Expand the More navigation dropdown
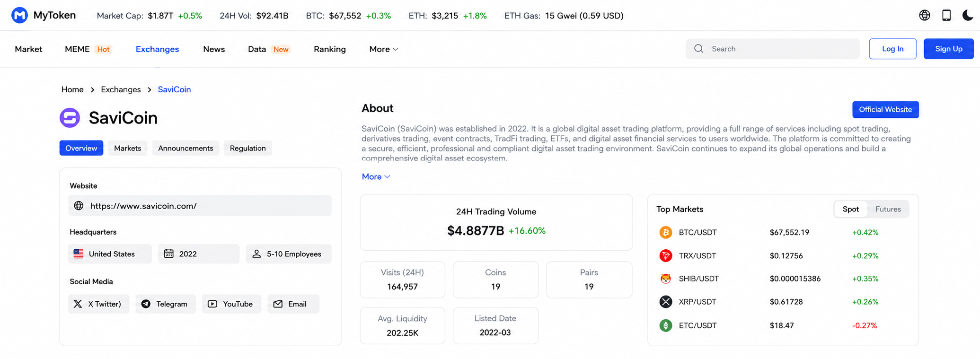The image size is (980, 359). (384, 49)
